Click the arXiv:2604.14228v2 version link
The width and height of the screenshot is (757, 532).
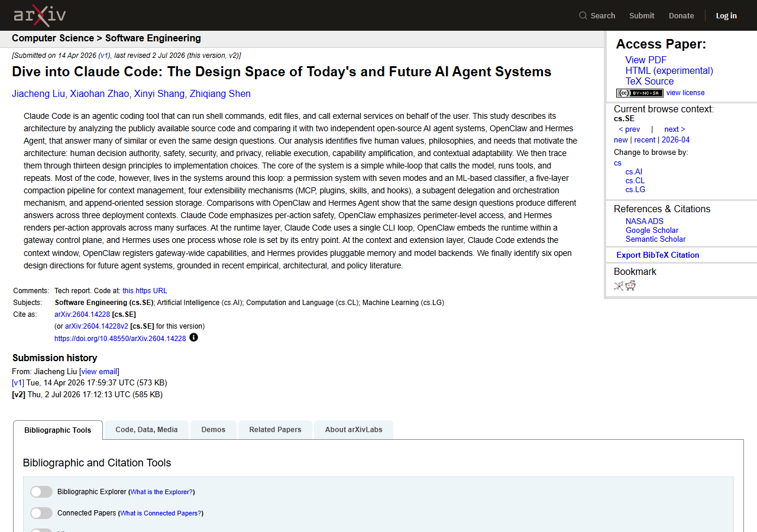click(96, 326)
